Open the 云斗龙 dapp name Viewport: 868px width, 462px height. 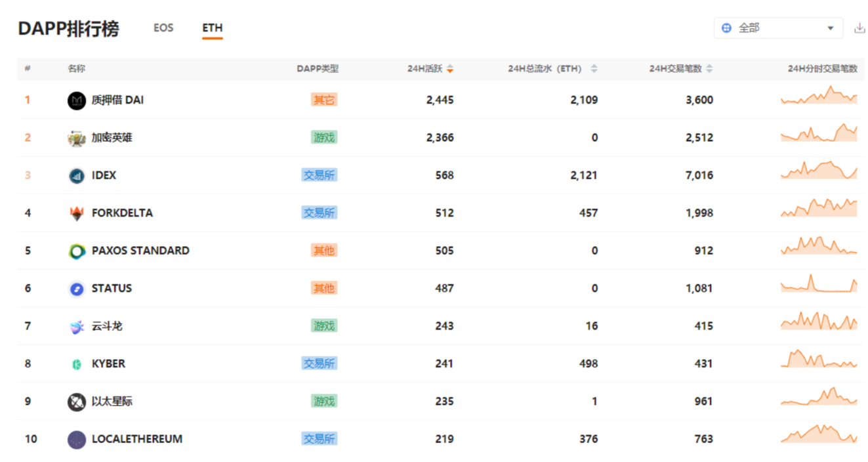click(107, 326)
